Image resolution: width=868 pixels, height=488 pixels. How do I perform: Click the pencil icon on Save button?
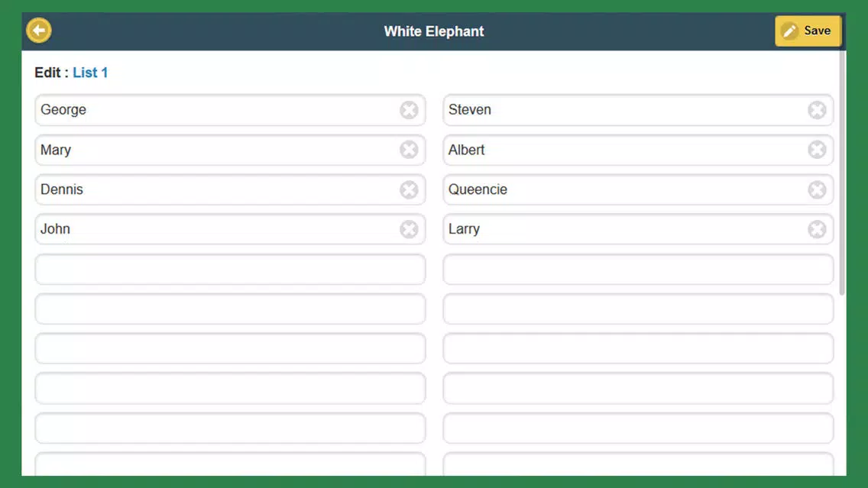[x=790, y=31]
